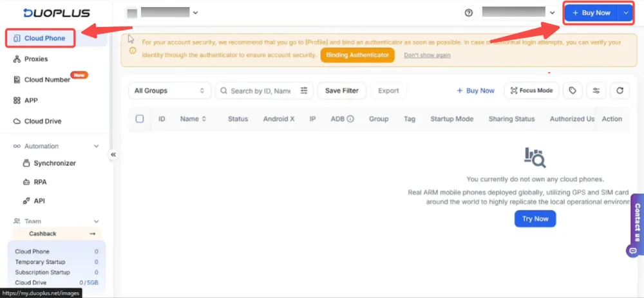Click the Status column header
This screenshot has width=644, height=298.
point(238,119)
